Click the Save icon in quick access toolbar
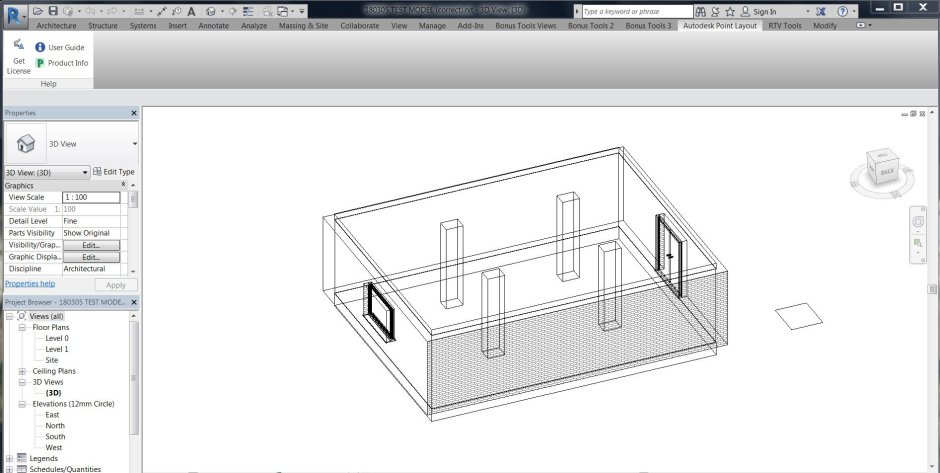Viewport: 940px width, 473px height. click(x=53, y=11)
